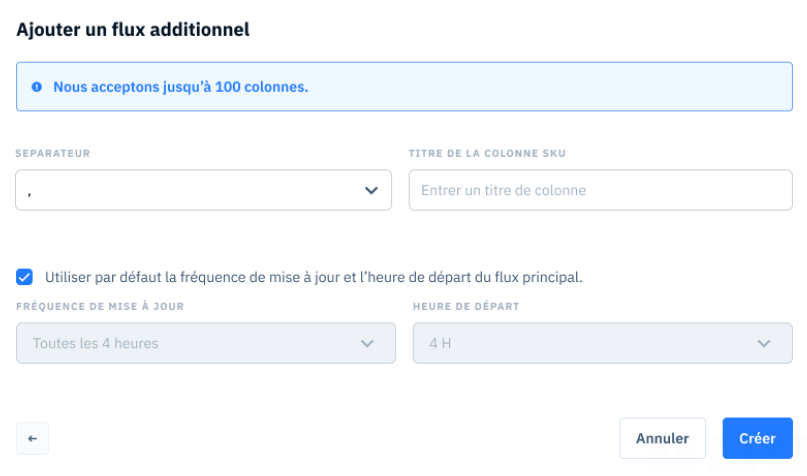Uncheck the default frequency checkbox
The width and height of the screenshot is (807, 476).
[24, 277]
